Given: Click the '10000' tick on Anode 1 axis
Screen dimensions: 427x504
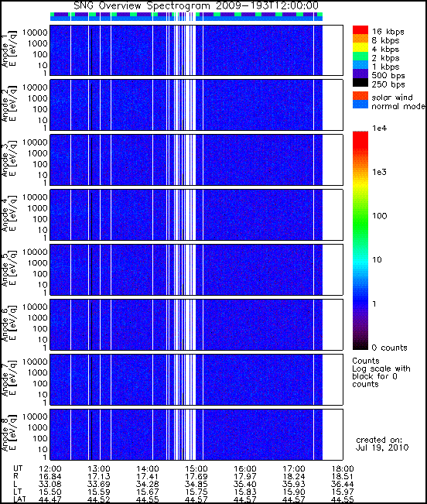Looking at the screenshot, I should (x=35, y=33).
